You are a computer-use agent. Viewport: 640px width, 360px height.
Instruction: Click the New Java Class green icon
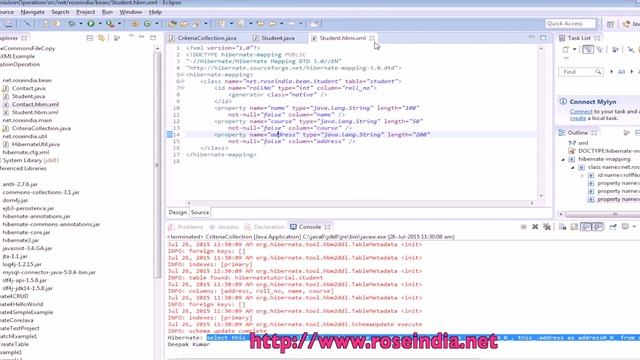coord(147,24)
